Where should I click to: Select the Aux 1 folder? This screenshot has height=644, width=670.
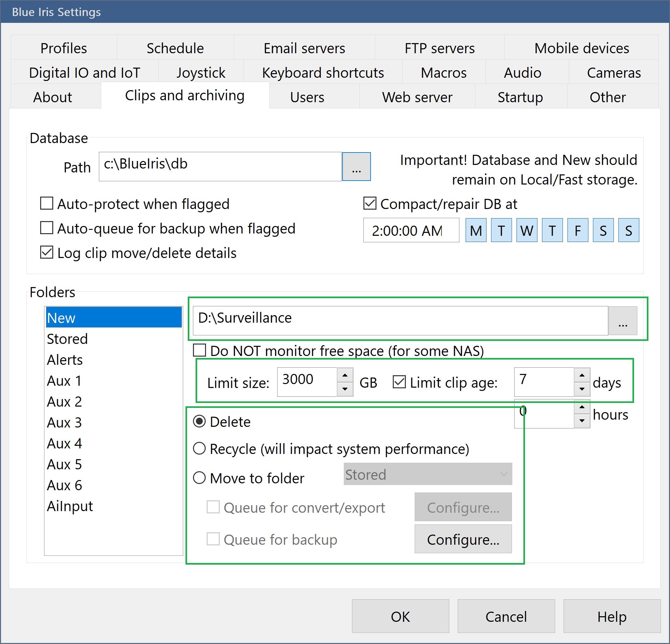pos(114,380)
